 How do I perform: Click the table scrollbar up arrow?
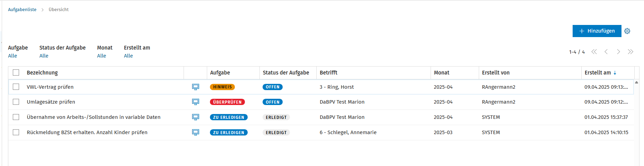point(636,82)
